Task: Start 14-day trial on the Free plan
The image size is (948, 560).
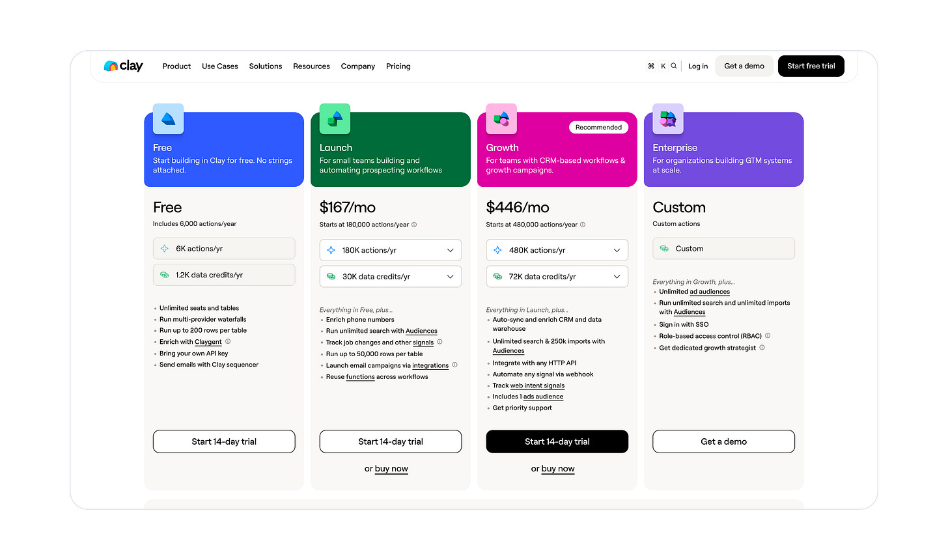Action: coord(224,441)
